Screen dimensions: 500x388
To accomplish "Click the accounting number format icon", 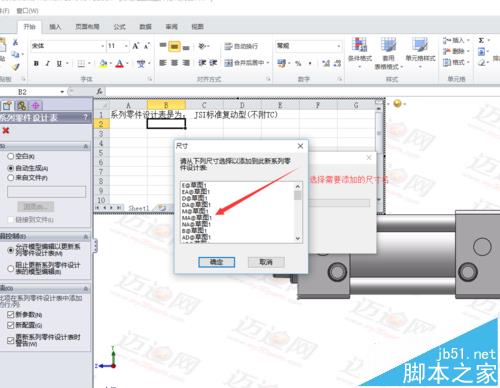I will click(x=282, y=63).
